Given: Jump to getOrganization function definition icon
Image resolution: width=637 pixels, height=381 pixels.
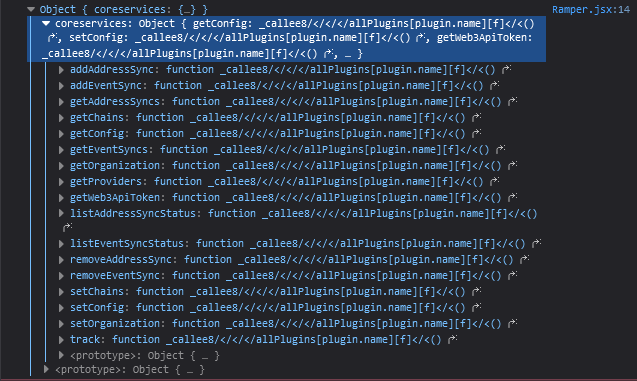Looking at the screenshot, I should tap(512, 165).
